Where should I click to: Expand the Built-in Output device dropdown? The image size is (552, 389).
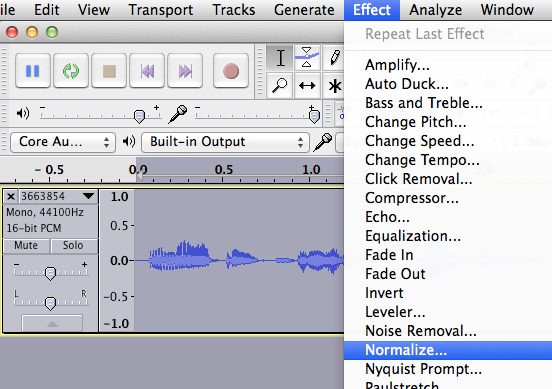click(226, 142)
